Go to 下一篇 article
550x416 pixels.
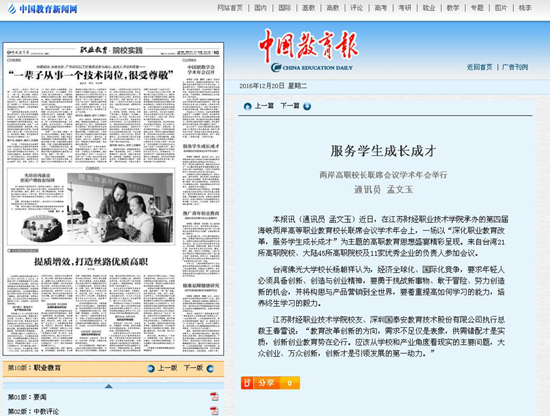point(290,106)
